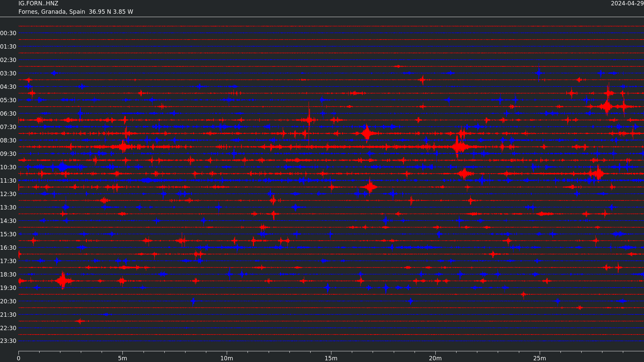
Task: Select the 02:30 time label
Action: pyautogui.click(x=8, y=60)
